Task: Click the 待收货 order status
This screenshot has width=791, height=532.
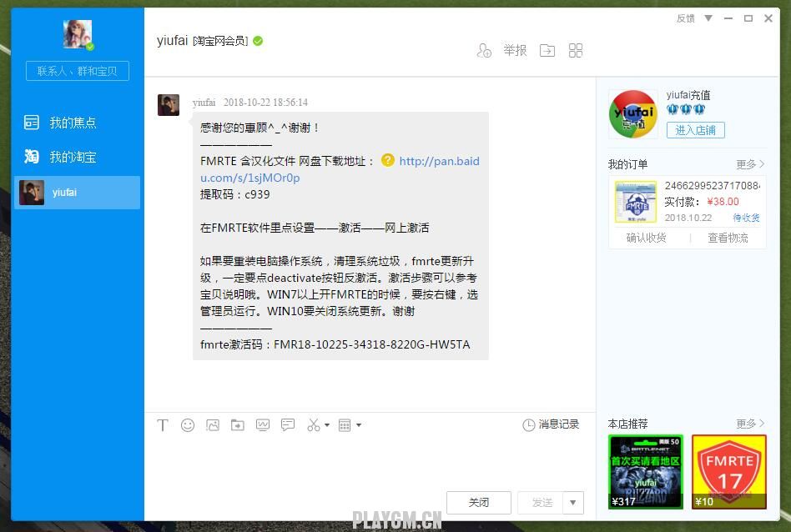Action: 746,218
